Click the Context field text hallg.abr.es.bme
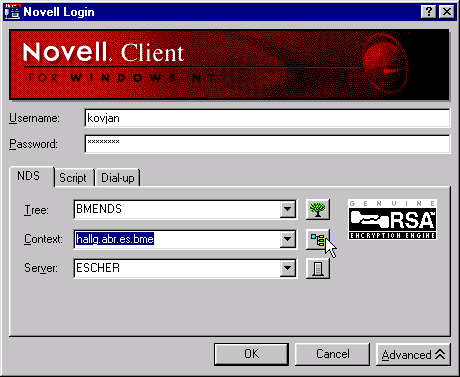460x377 pixels. click(115, 239)
